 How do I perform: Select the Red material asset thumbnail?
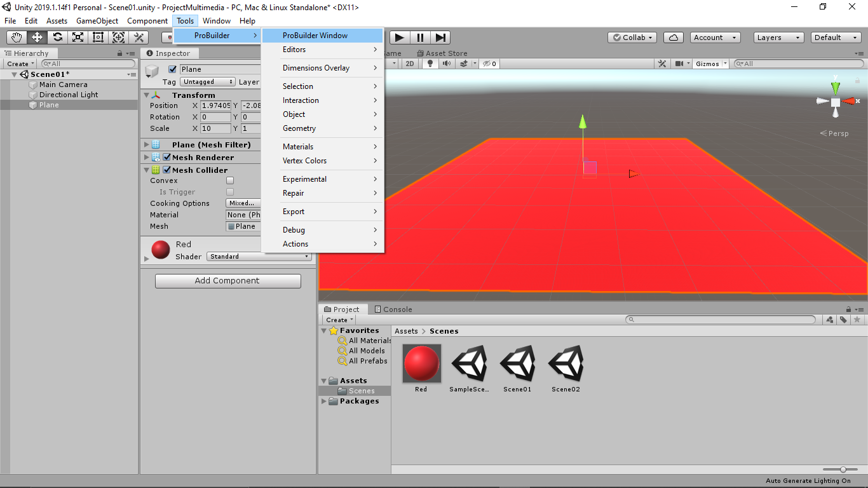pos(421,363)
